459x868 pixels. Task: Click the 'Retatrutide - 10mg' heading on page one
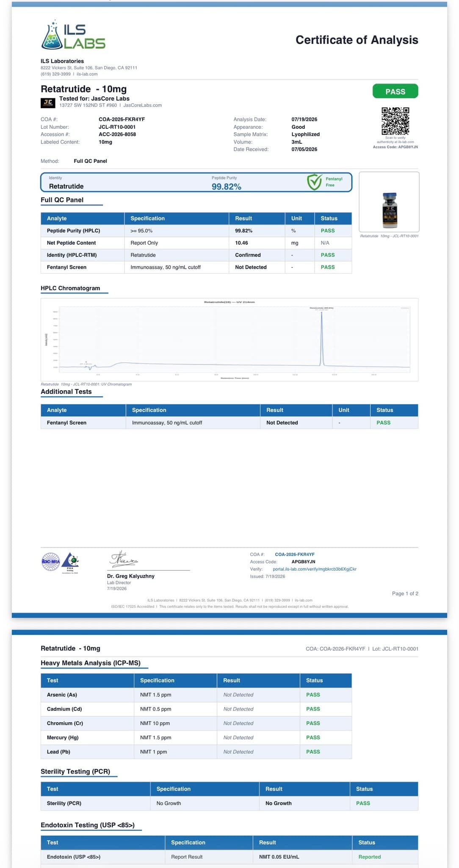point(83,89)
